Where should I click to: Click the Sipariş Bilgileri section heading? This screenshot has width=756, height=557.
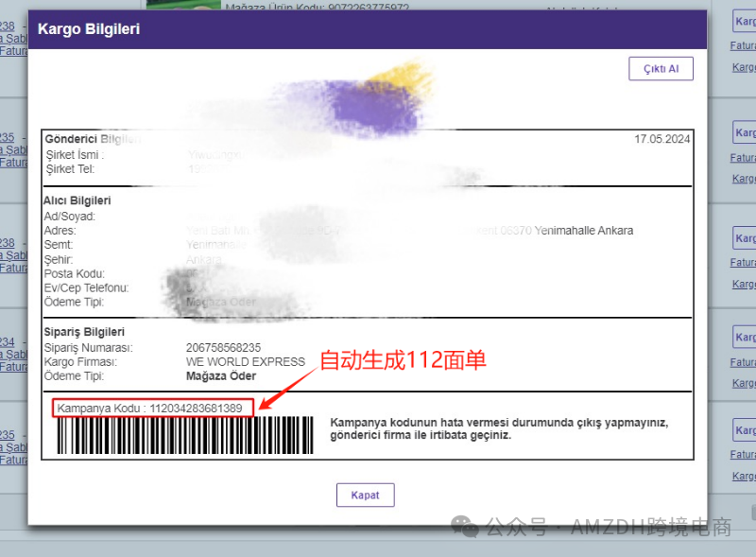84,333
